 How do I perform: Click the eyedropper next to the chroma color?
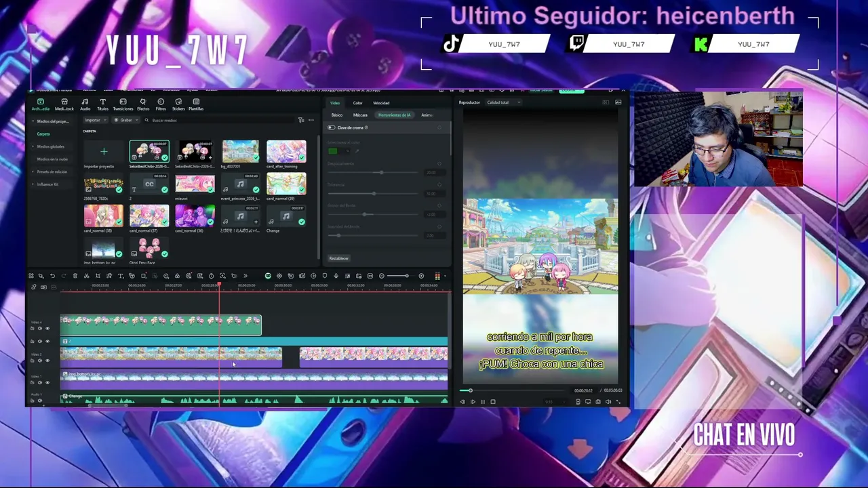point(357,151)
